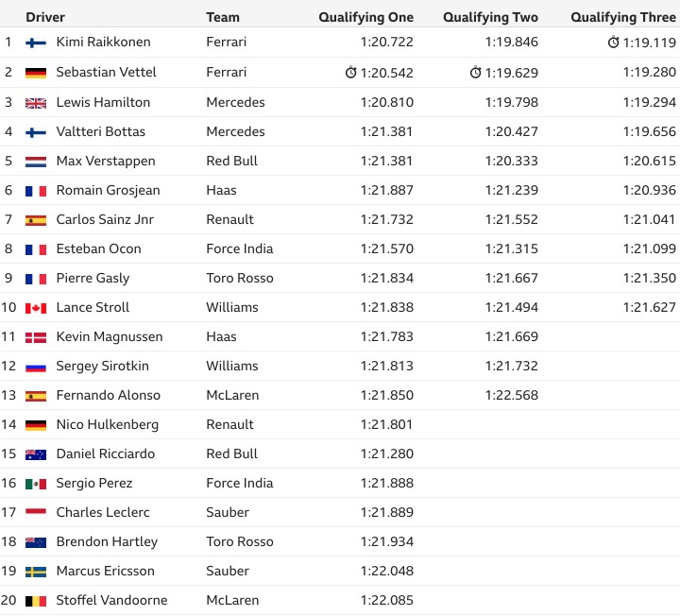Viewport: 697px width, 616px height.
Task: Click Kimi Raikkonen's Finnish flag icon
Action: [36, 43]
